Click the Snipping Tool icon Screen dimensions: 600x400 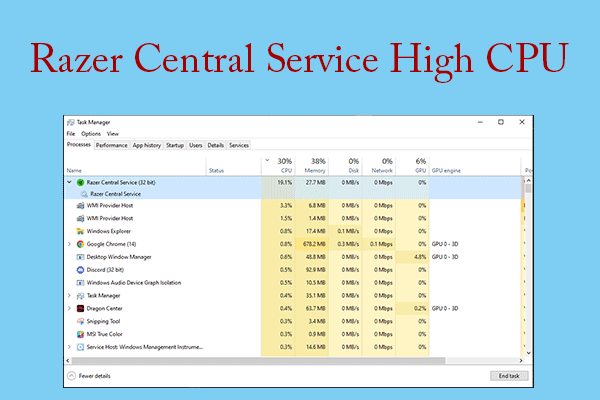(x=80, y=321)
